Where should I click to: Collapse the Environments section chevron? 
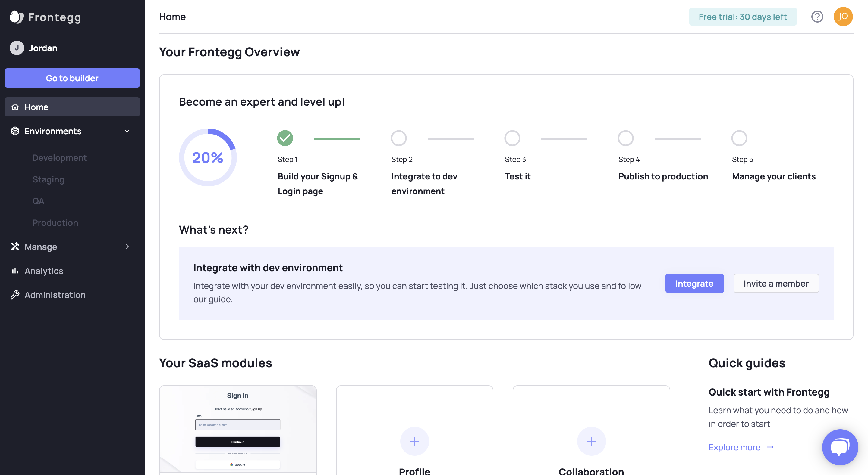click(x=127, y=131)
